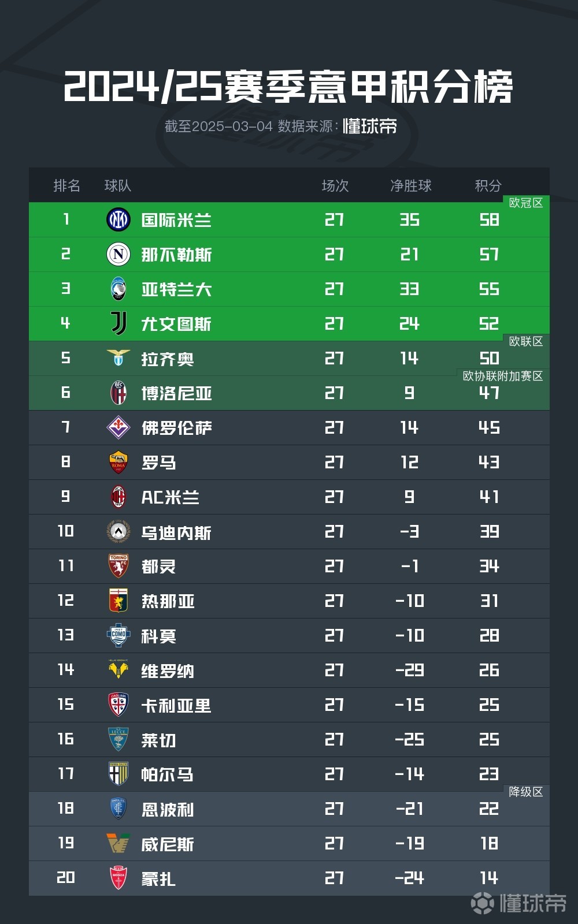Click the Inter Milan club crest
This screenshot has height=924, width=578.
tap(118, 219)
